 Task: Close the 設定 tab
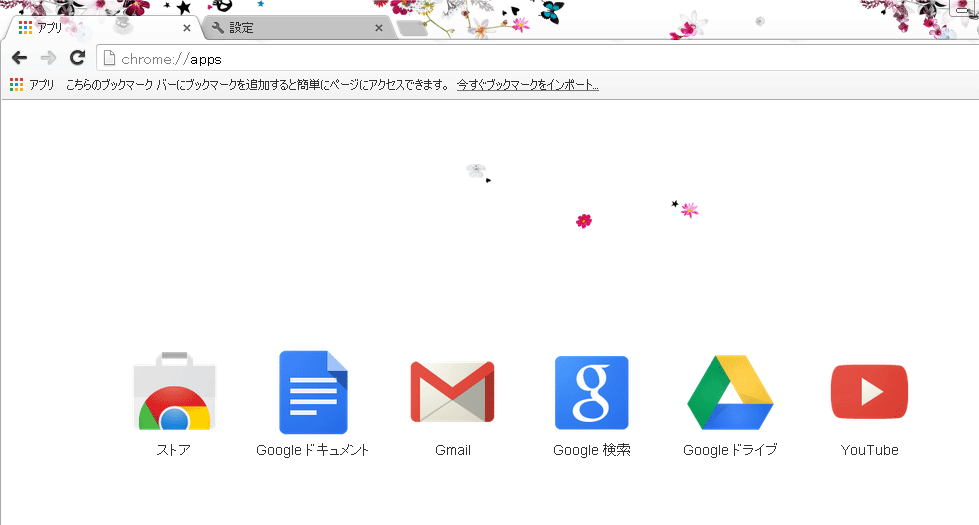click(379, 28)
